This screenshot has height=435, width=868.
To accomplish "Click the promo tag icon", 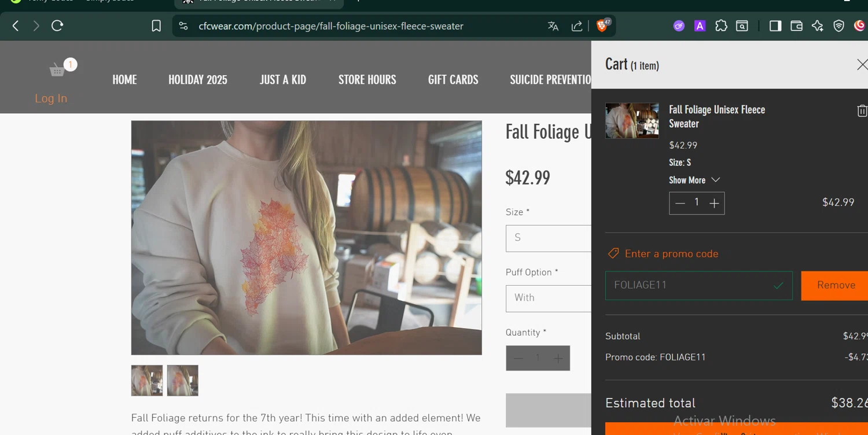I will [613, 254].
